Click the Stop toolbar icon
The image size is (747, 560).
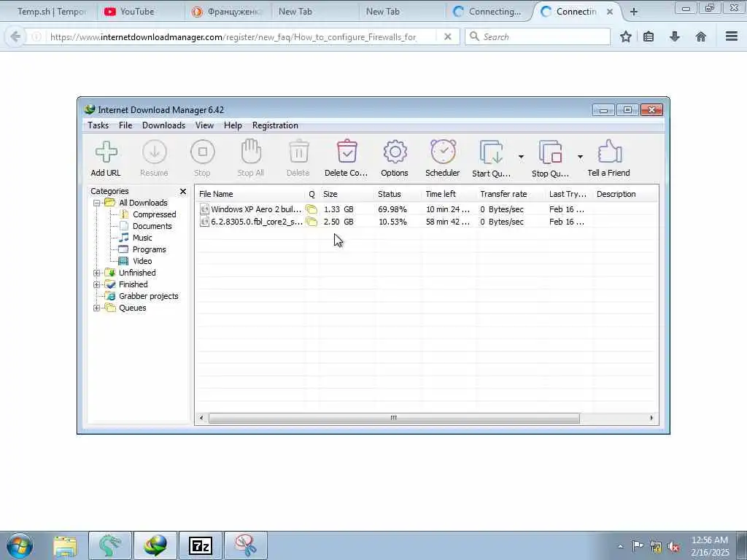tap(203, 152)
